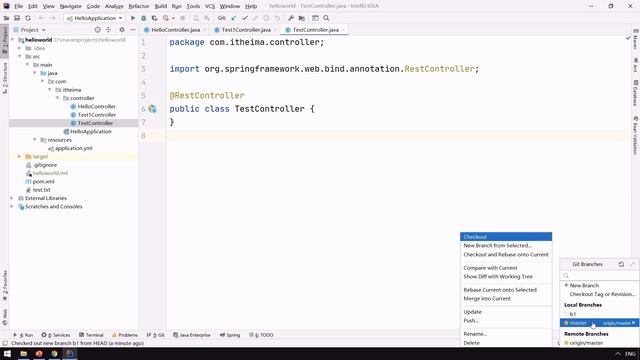640x360 pixels.
Task: Open the Project view selector dropdown
Action: tap(29, 30)
